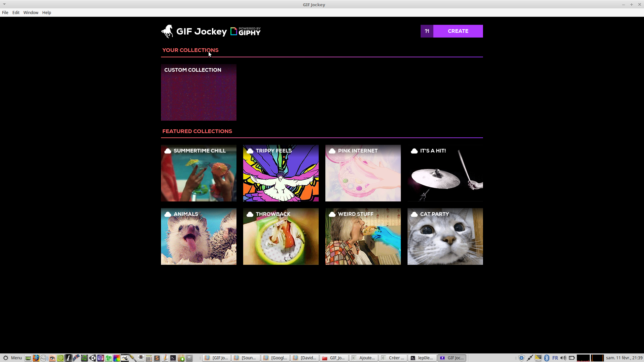Click the cloud icon on It's a Hit!
Image resolution: width=644 pixels, height=362 pixels.
click(x=414, y=151)
